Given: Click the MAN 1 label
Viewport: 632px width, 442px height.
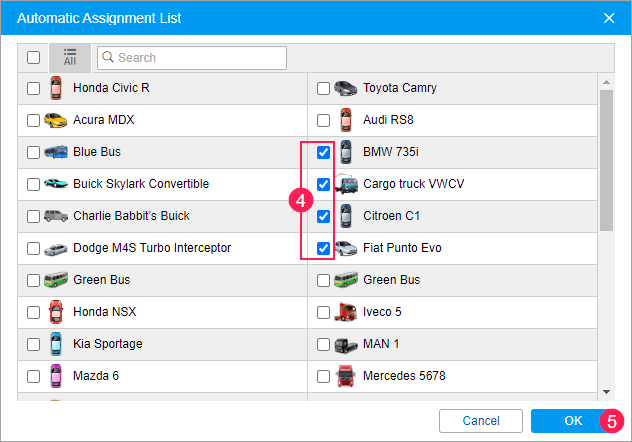Looking at the screenshot, I should [381, 344].
